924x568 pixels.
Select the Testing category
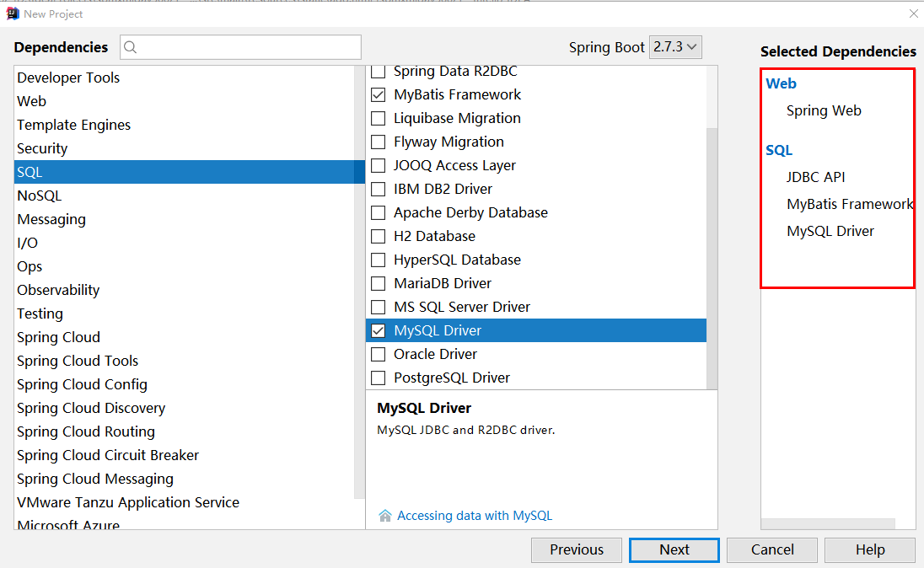tap(184, 313)
